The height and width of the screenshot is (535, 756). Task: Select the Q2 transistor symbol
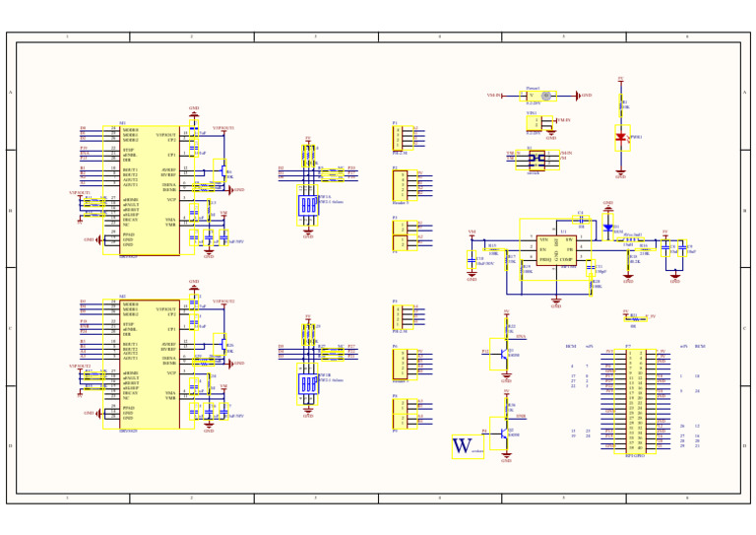point(498,434)
